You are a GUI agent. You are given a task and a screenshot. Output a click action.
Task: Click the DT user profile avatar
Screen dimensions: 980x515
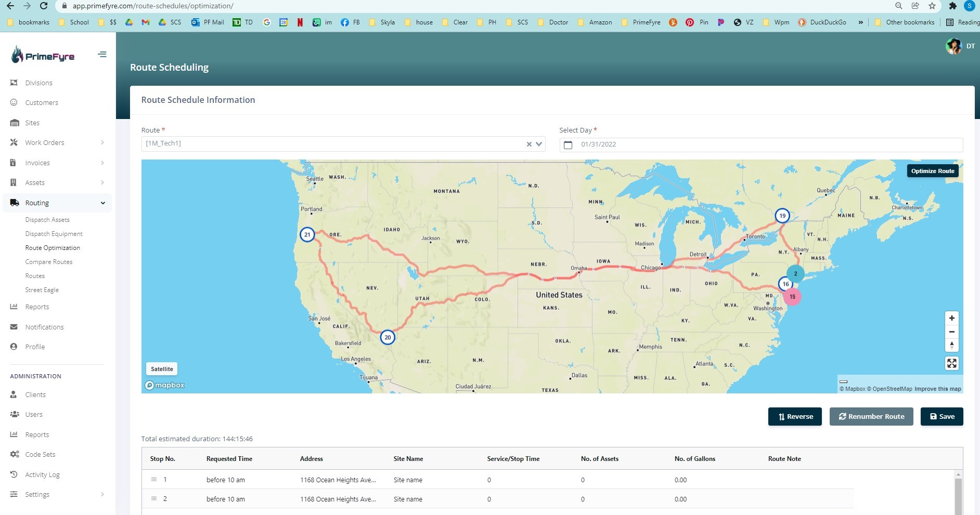point(953,46)
